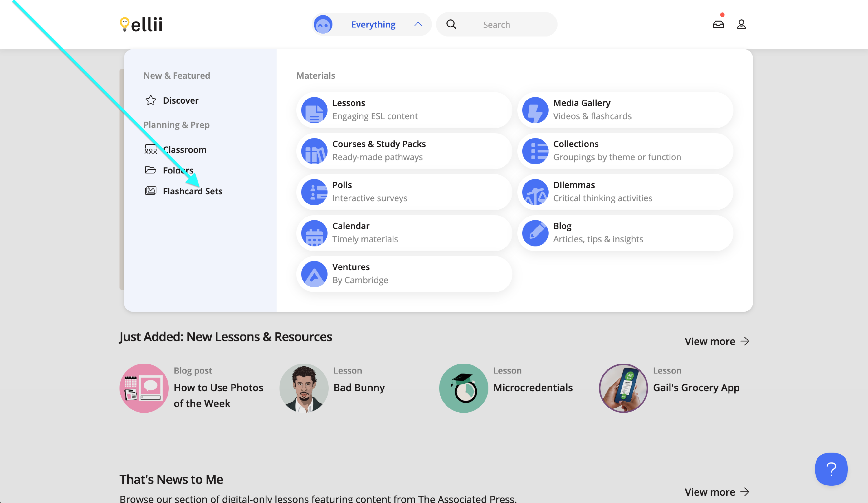Collapse the Everything dropdown menu
Image resolution: width=868 pixels, height=503 pixels.
click(373, 25)
